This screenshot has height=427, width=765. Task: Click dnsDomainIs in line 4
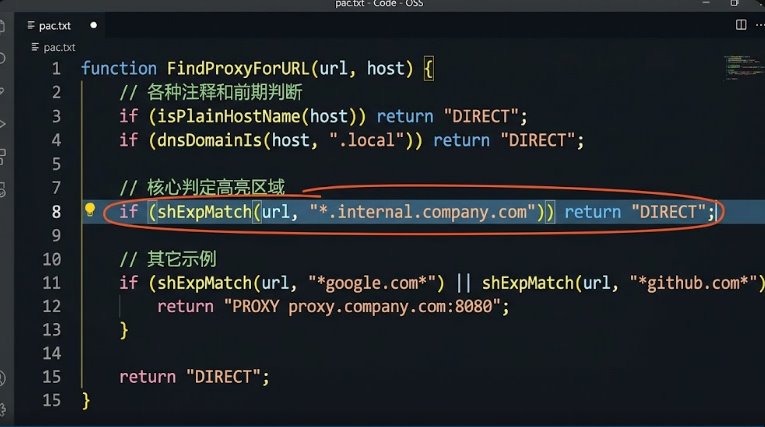pyautogui.click(x=209, y=141)
